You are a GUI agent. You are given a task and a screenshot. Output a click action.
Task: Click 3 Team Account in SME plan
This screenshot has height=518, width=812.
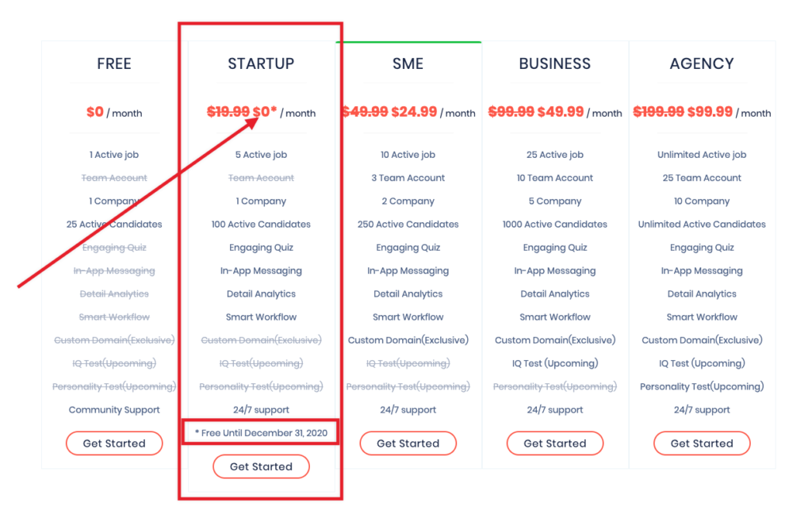[x=408, y=178]
